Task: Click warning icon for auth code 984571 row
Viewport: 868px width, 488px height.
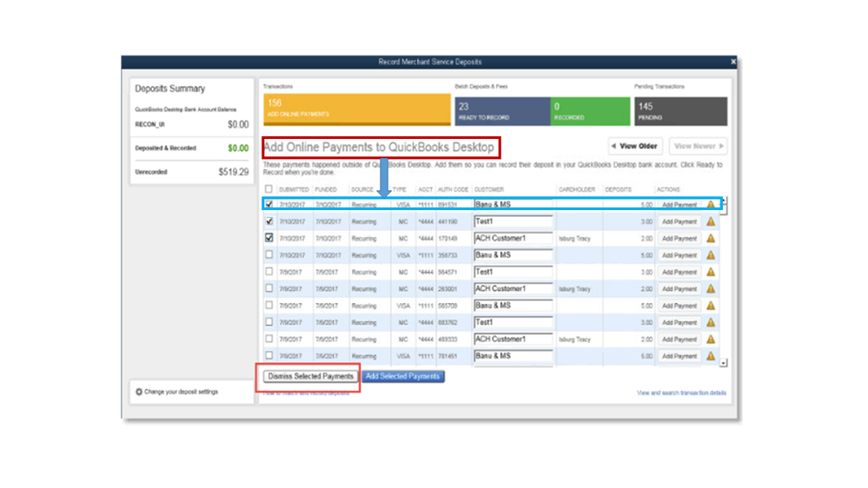Action: coord(711,272)
